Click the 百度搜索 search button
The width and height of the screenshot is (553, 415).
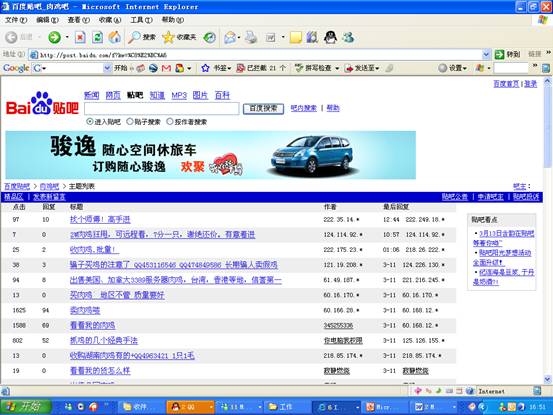(x=263, y=108)
